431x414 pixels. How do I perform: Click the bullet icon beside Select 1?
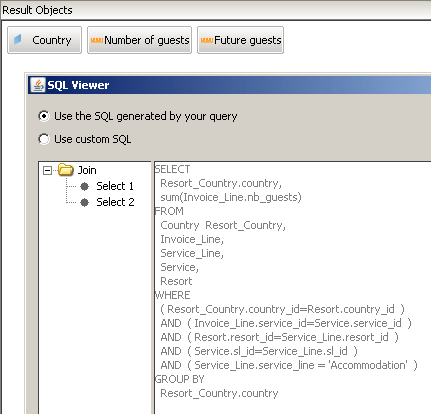click(85, 186)
